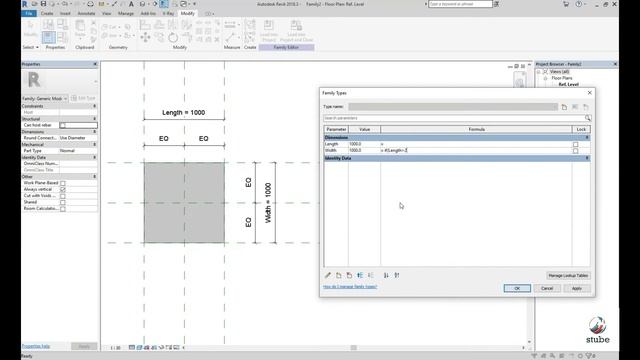640x360 pixels.
Task: Open the Annotate ribbon tab
Action: [x=87, y=13]
